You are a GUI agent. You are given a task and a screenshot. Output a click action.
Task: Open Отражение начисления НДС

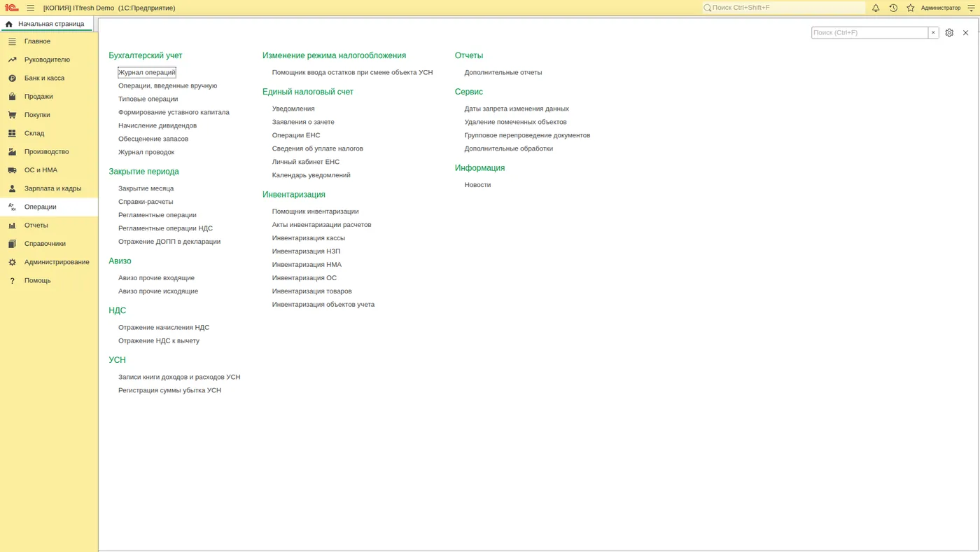pyautogui.click(x=164, y=328)
